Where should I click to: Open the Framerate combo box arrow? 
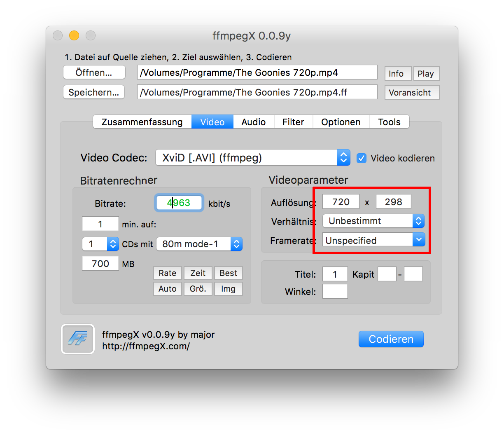[419, 240]
